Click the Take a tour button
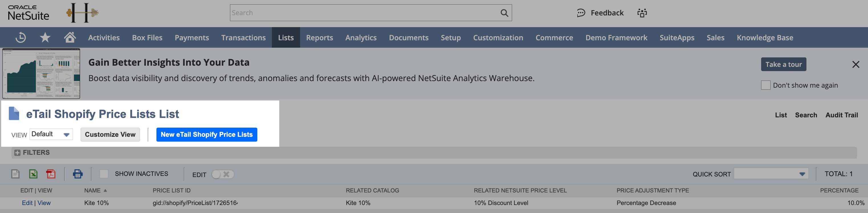 783,64
